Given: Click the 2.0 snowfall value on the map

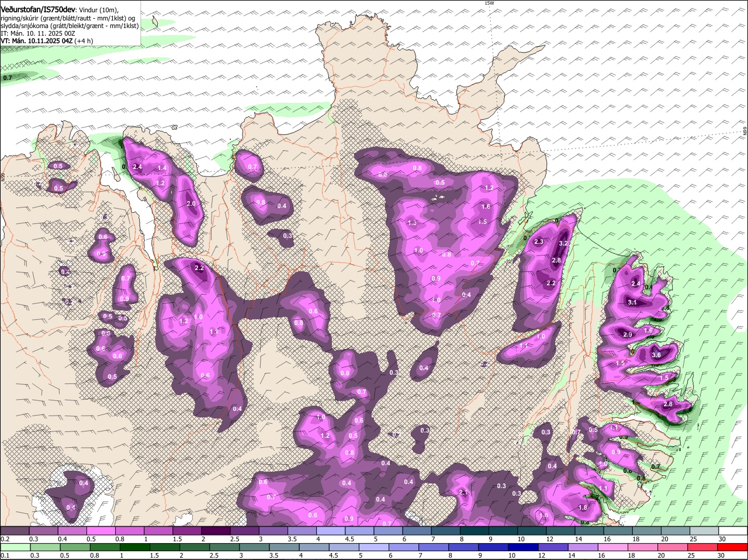Looking at the screenshot, I should coord(191,203).
